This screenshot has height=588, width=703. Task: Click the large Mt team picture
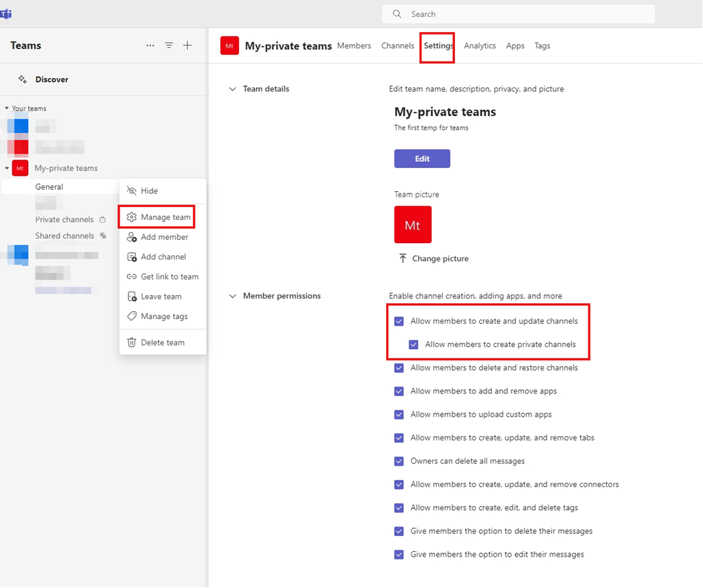click(x=413, y=225)
